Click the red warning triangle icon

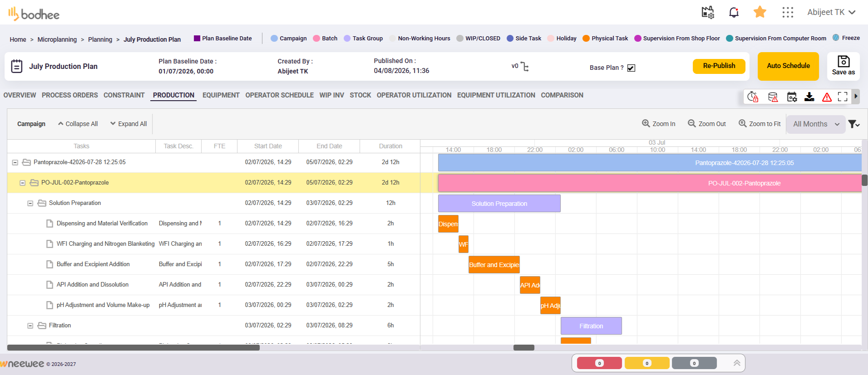(827, 97)
